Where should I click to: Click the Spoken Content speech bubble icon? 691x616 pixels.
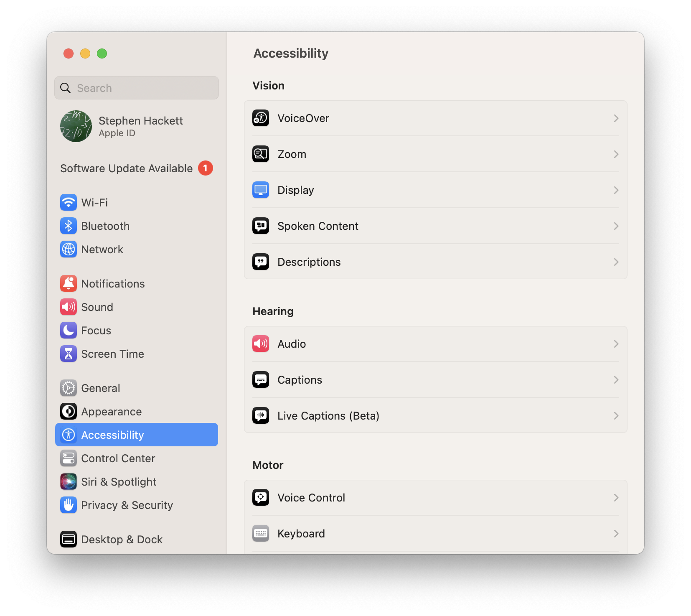261,226
